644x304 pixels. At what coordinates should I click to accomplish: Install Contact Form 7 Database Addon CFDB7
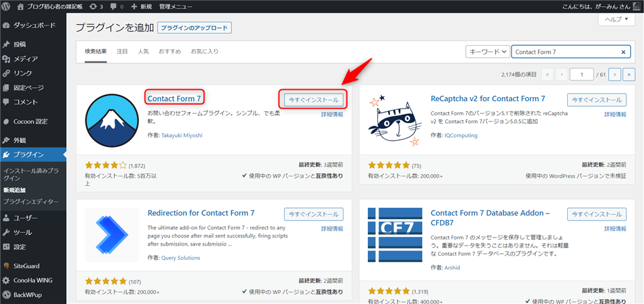[x=597, y=214]
